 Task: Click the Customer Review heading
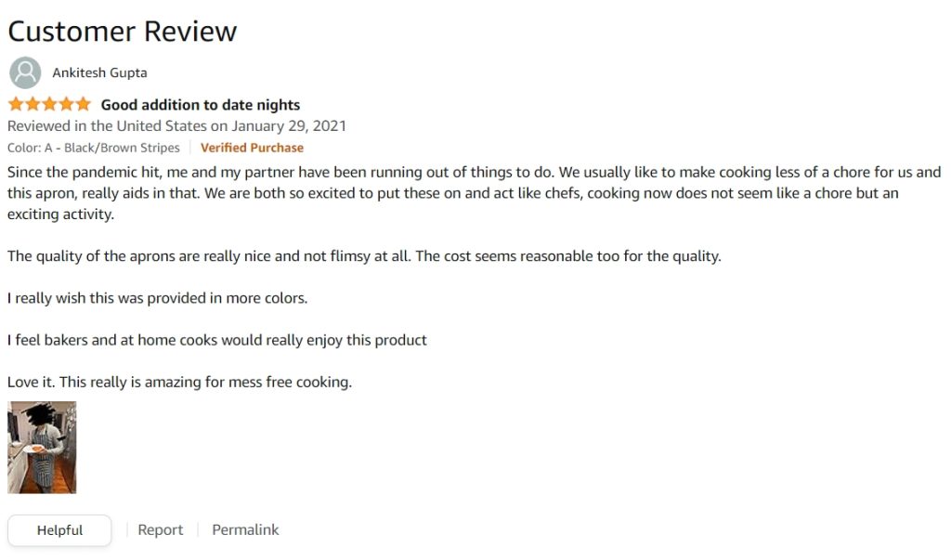122,32
